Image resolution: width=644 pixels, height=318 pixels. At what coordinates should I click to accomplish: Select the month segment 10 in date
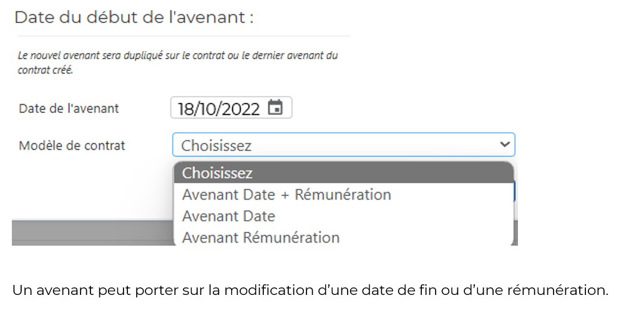pyautogui.click(x=204, y=109)
